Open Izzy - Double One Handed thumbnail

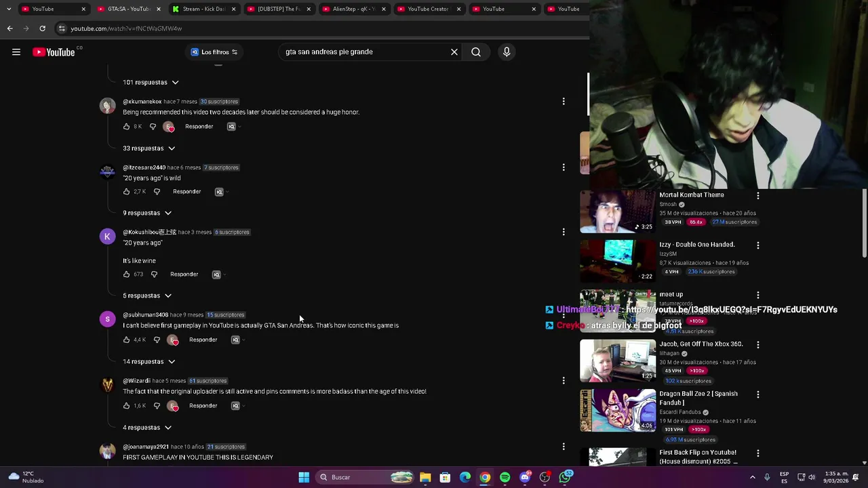click(618, 261)
